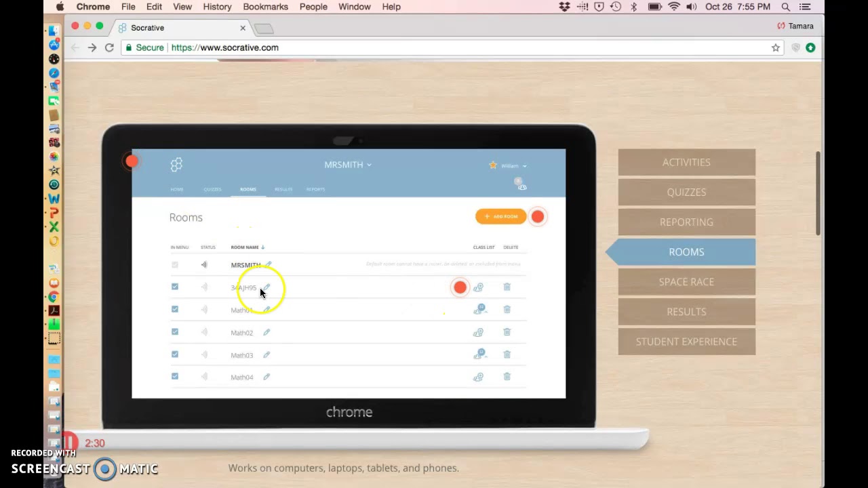Image resolution: width=868 pixels, height=488 pixels.
Task: Click the orange ADD ROOM button
Action: coord(501,216)
